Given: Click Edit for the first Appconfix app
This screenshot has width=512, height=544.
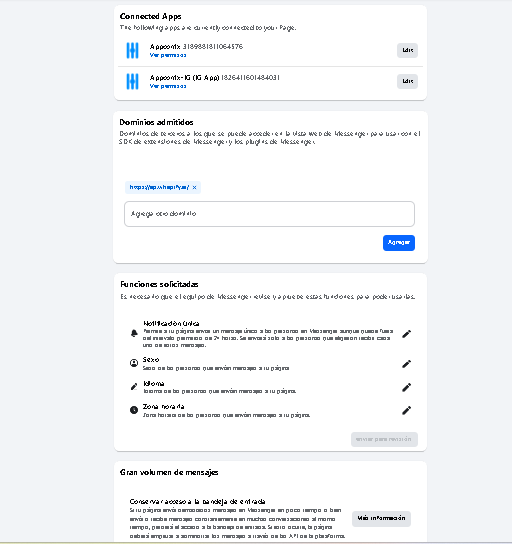Looking at the screenshot, I should point(407,50).
